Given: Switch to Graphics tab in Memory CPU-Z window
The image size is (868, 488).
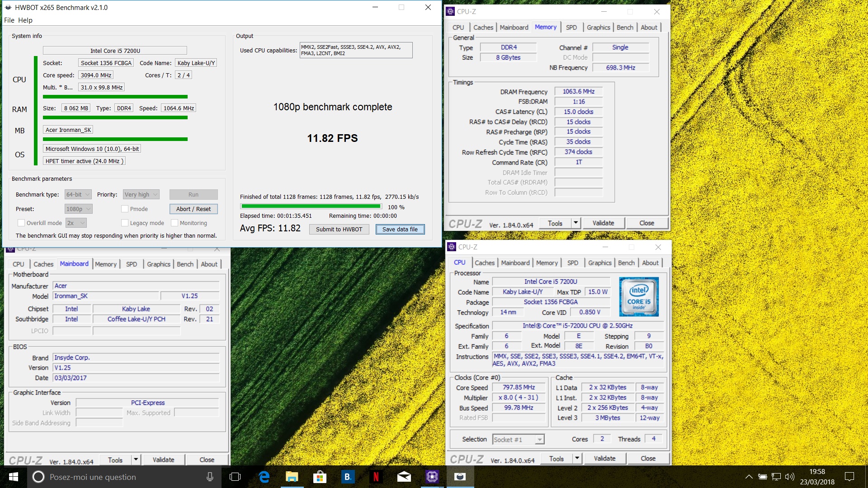Looking at the screenshot, I should 598,28.
